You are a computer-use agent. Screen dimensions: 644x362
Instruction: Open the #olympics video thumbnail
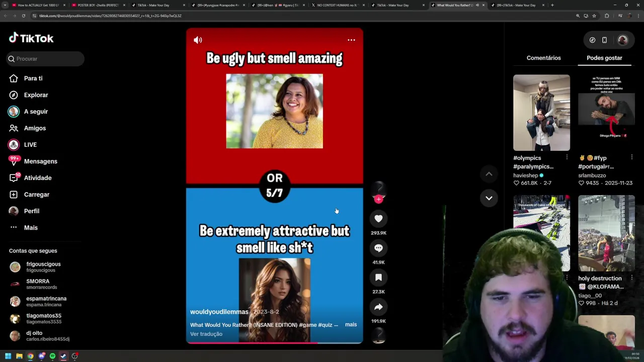coord(541,113)
